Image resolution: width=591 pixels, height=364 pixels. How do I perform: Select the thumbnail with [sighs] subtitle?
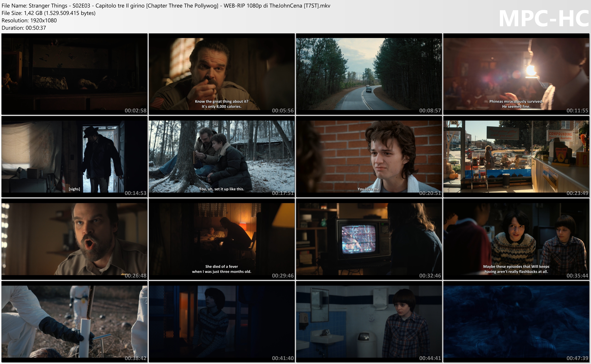click(x=74, y=156)
